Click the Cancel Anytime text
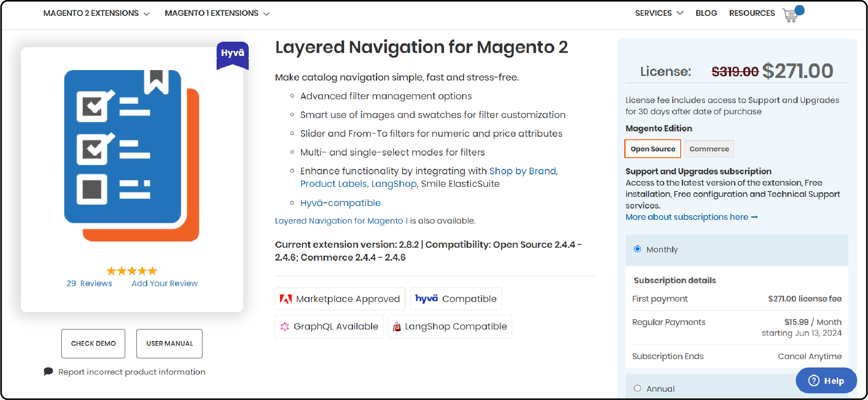The width and height of the screenshot is (868, 400). click(810, 356)
